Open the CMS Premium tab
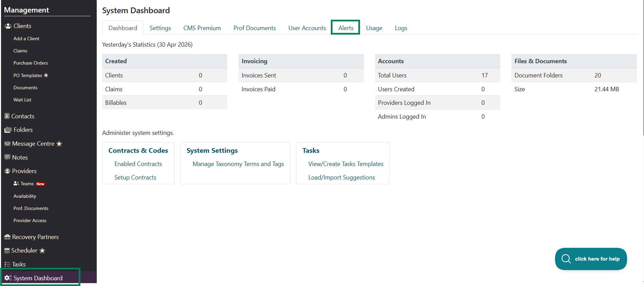Viewport: 644px width, 286px height. [202, 28]
